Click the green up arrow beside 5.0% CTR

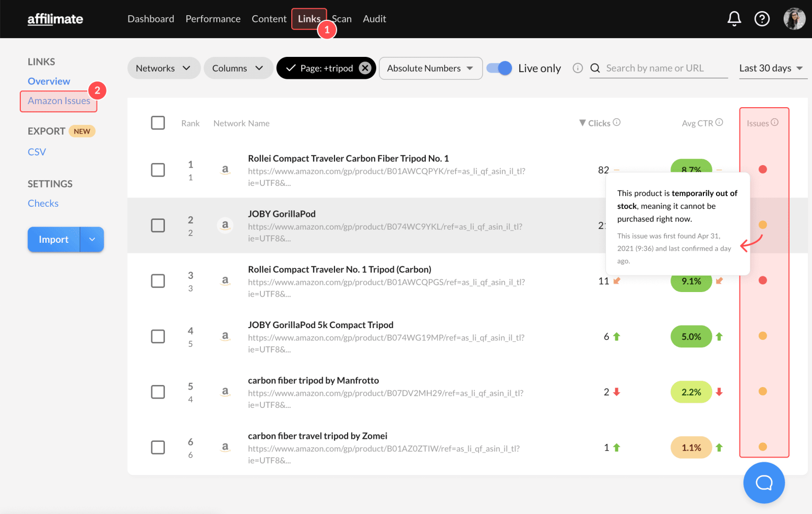[x=719, y=336]
